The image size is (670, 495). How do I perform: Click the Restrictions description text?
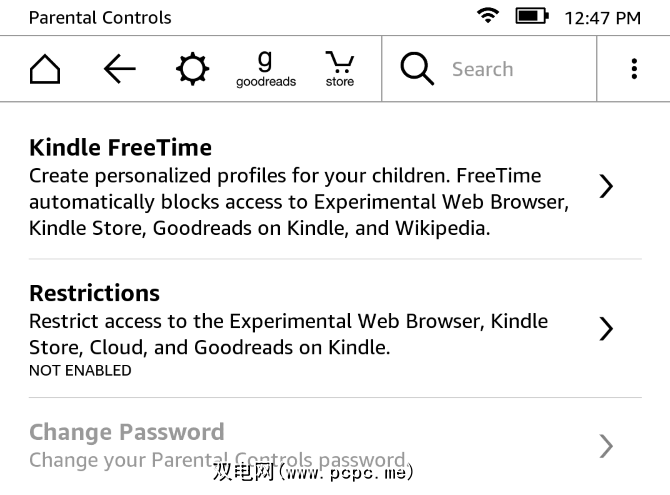tap(288, 334)
